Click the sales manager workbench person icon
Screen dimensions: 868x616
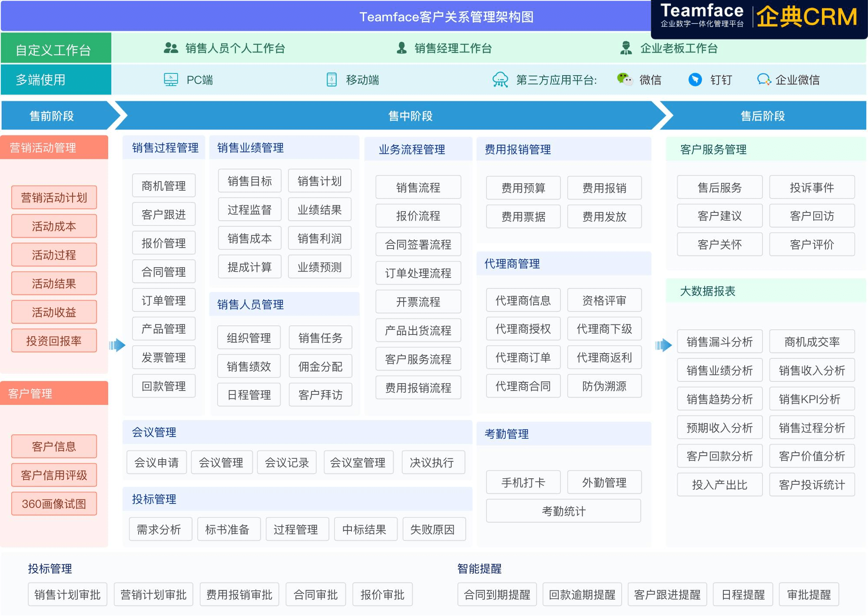pos(402,48)
